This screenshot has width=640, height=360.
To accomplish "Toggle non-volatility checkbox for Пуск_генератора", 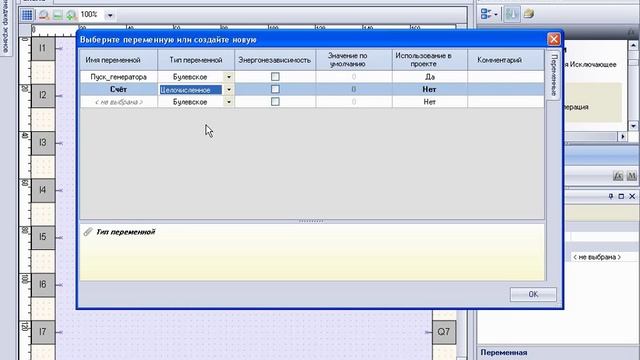I will (x=275, y=77).
